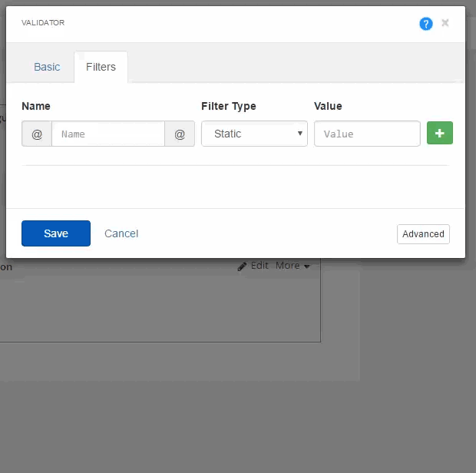Screen dimensions: 476x473
Task: Cancel the validator dialog
Action: [x=121, y=233]
